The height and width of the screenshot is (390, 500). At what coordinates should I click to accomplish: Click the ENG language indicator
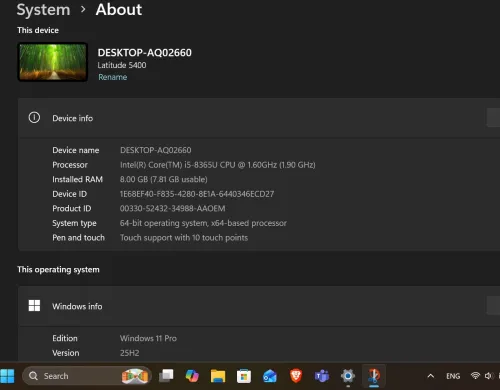pyautogui.click(x=453, y=376)
